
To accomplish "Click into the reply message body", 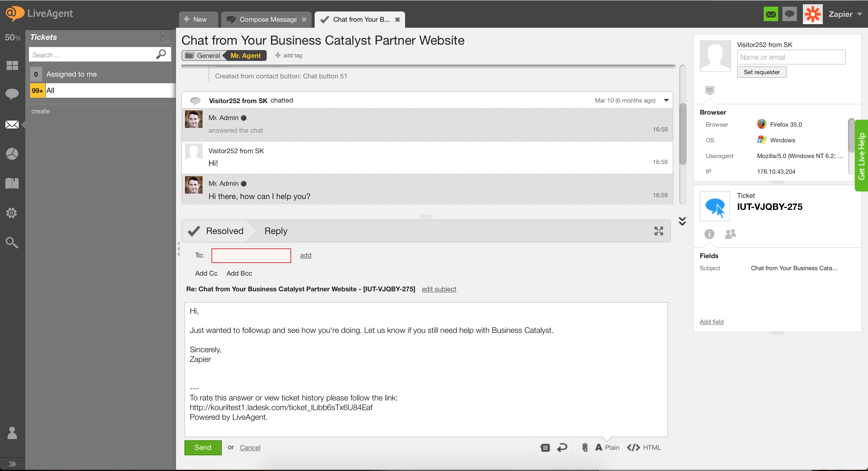I will [426, 369].
